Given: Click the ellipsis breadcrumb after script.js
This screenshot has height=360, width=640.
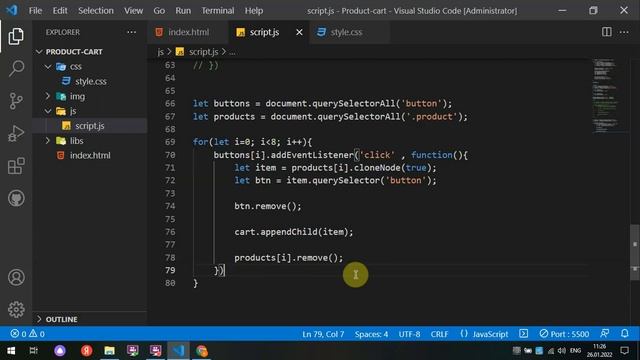Looking at the screenshot, I should click(x=232, y=52).
